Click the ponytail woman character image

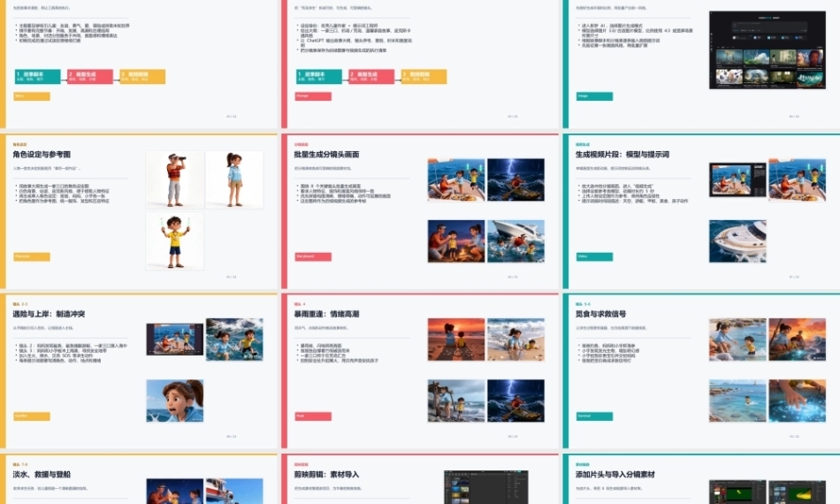coord(234,180)
